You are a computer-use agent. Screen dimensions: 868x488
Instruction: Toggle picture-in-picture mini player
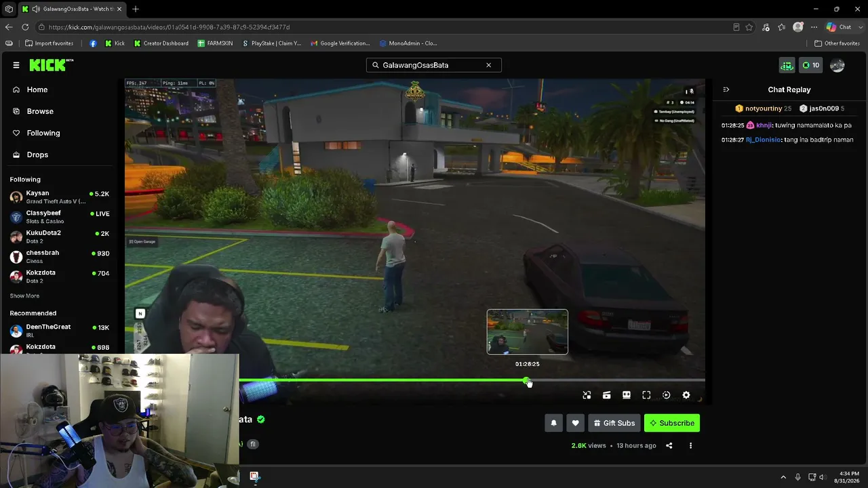pyautogui.click(x=587, y=395)
